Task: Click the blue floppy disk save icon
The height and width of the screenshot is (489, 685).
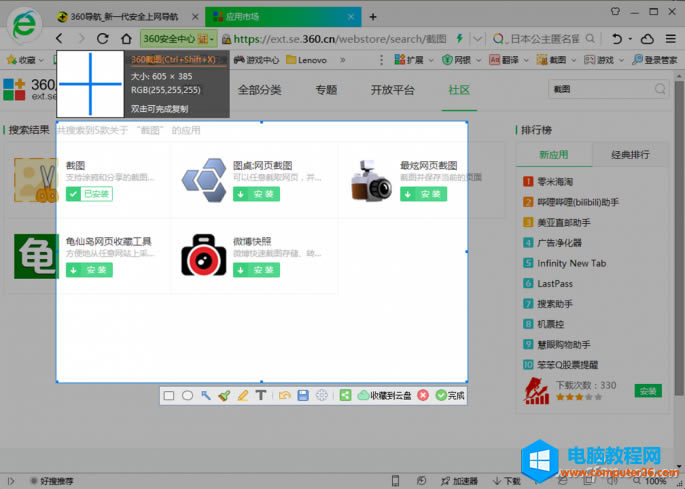Action: (302, 396)
